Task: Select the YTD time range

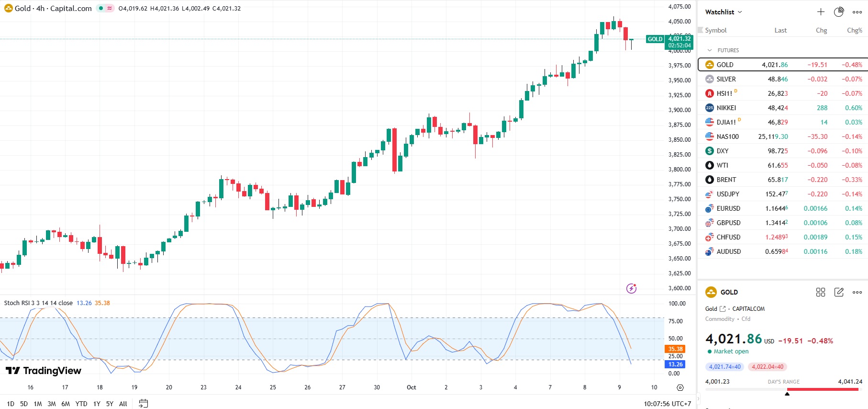Action: coord(81,404)
